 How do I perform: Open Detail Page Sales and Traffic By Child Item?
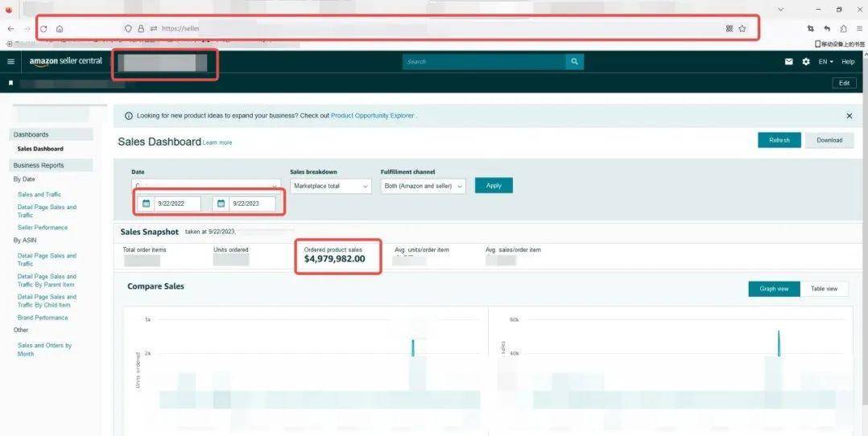click(x=47, y=300)
